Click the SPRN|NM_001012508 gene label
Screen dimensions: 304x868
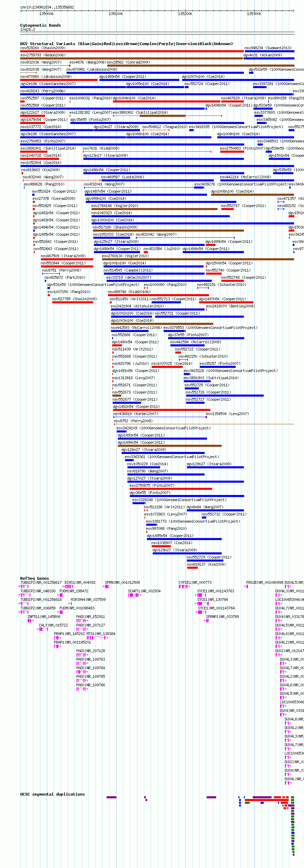[x=122, y=582]
